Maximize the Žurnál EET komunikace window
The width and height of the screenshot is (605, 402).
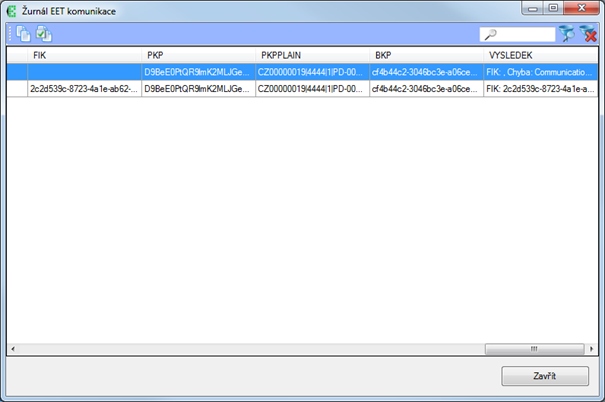tap(551, 9)
